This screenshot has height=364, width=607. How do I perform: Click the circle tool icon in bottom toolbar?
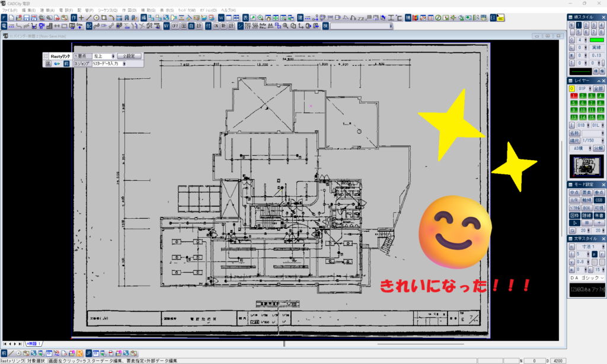[x=18, y=353]
